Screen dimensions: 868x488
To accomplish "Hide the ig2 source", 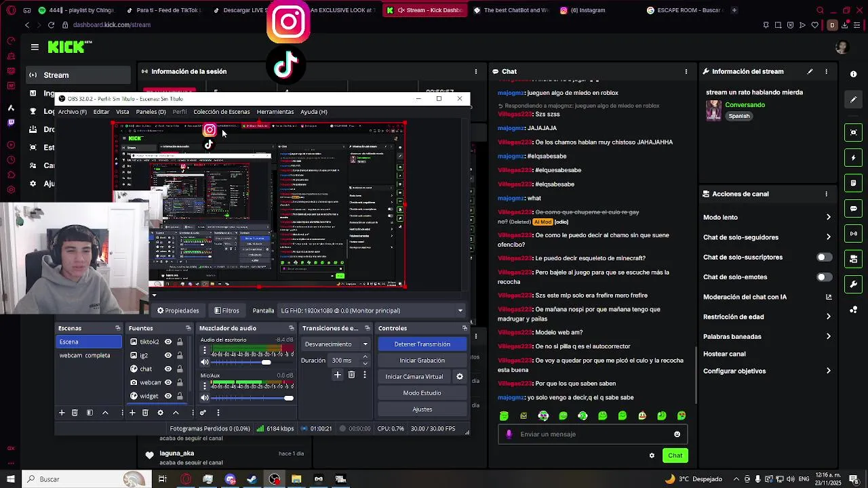I will 168,356.
